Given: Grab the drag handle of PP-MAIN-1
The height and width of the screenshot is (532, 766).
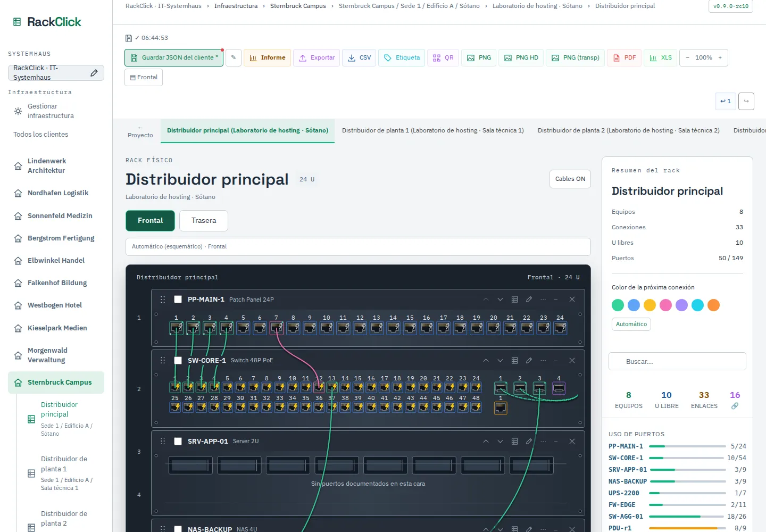Looking at the screenshot, I should [x=163, y=300].
